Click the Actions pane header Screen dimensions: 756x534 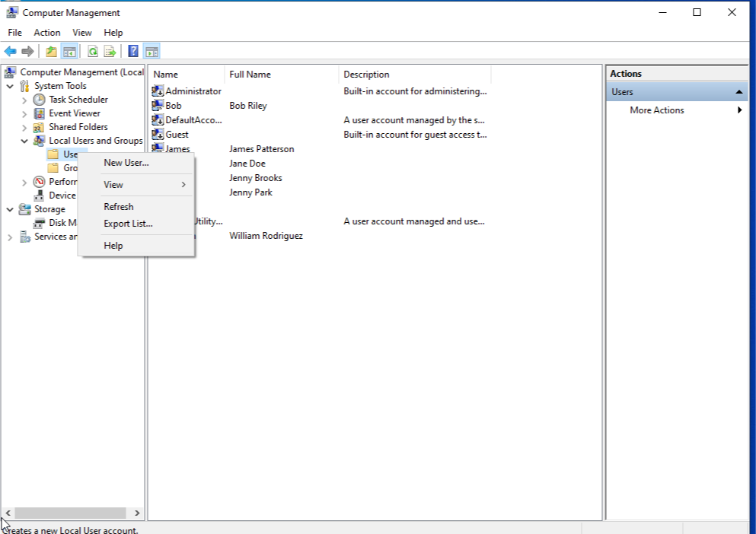point(677,74)
